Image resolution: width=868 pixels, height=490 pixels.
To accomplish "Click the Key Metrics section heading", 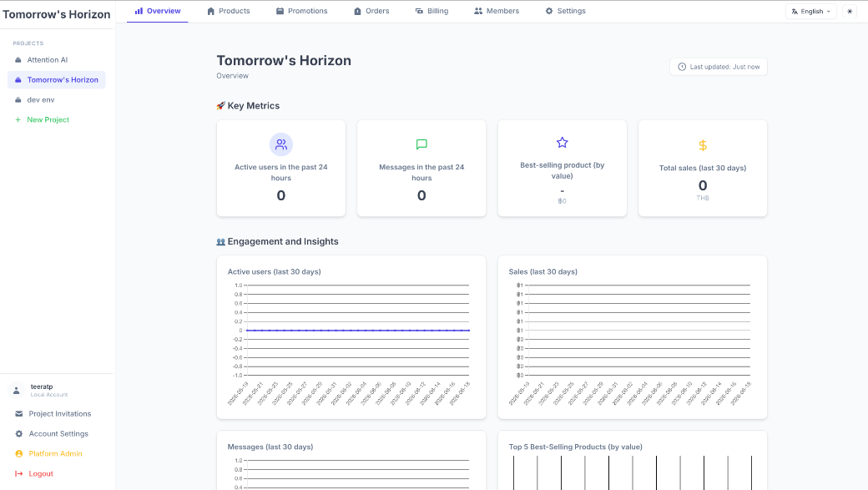I will 254,106.
